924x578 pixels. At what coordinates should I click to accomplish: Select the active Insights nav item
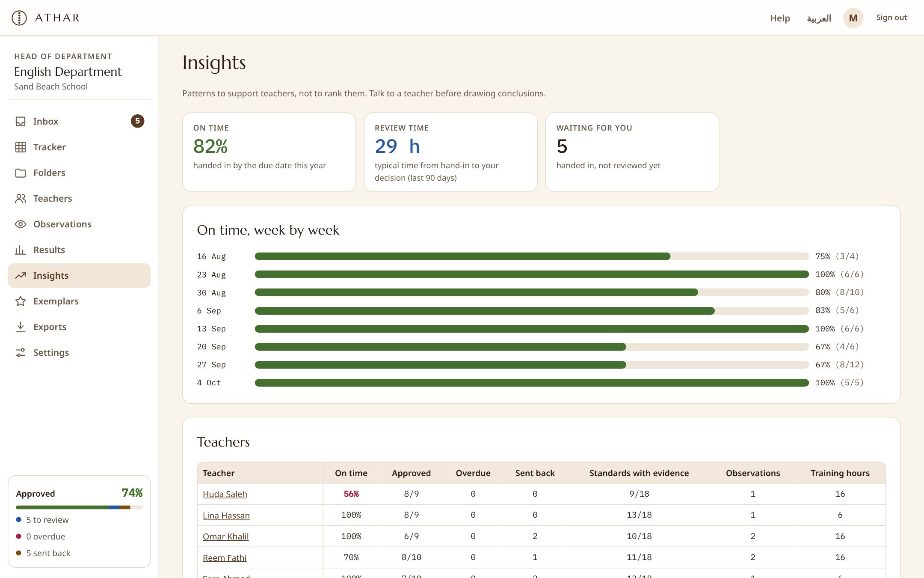pos(79,276)
